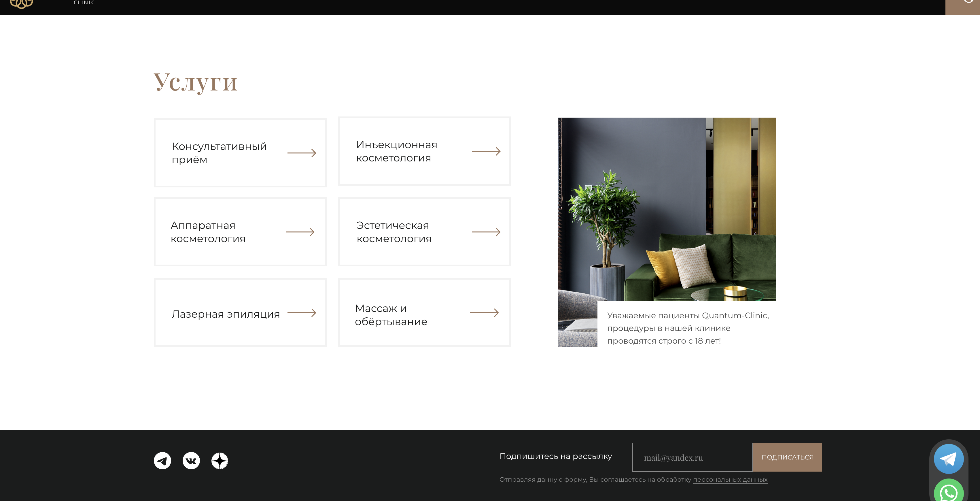Click the arrow on Эстетическая косметология card
Screen dimensions: 980x501
(x=486, y=232)
